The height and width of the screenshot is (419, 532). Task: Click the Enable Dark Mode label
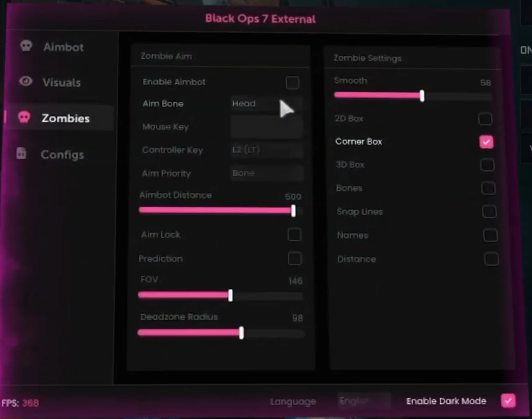(446, 401)
